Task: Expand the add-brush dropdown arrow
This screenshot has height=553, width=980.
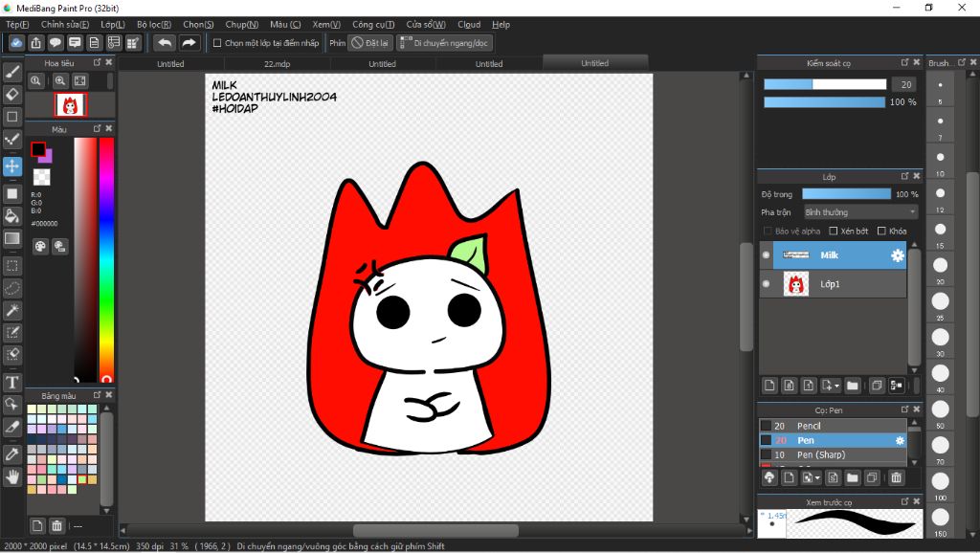Action: (x=817, y=478)
